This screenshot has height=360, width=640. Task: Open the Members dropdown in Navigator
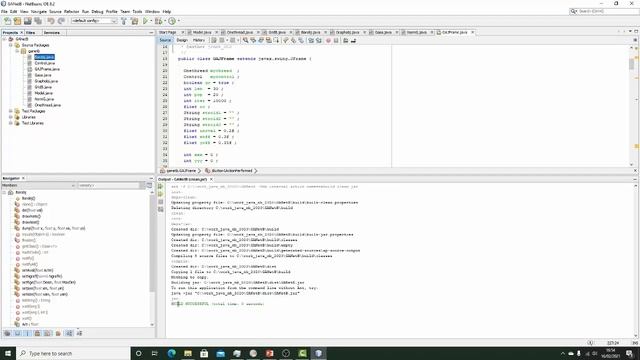pos(39,185)
